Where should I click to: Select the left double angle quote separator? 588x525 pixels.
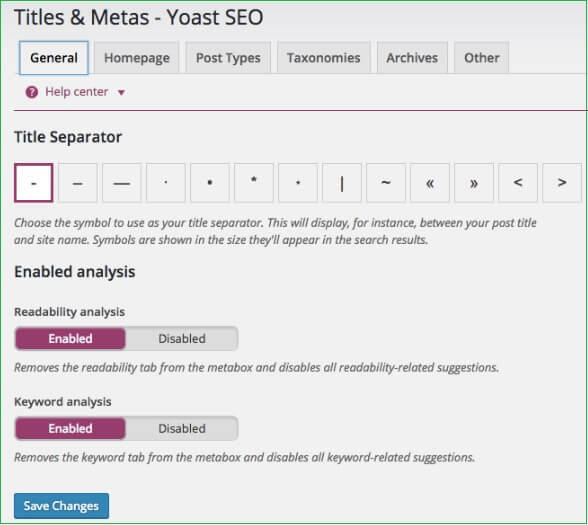point(430,183)
